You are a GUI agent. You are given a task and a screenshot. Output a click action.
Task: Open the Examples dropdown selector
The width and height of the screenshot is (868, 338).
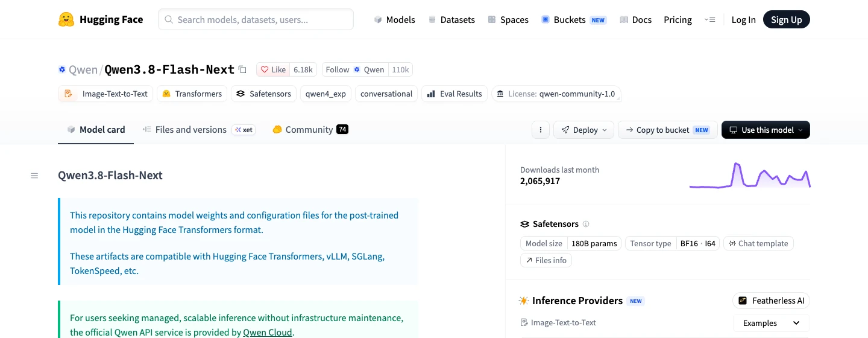[772, 323]
